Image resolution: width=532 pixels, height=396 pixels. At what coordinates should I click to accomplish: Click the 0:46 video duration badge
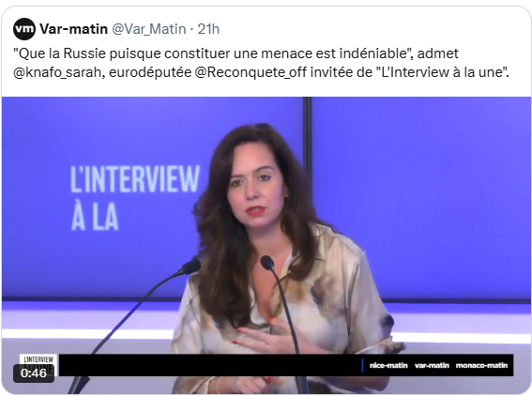pos(34,373)
